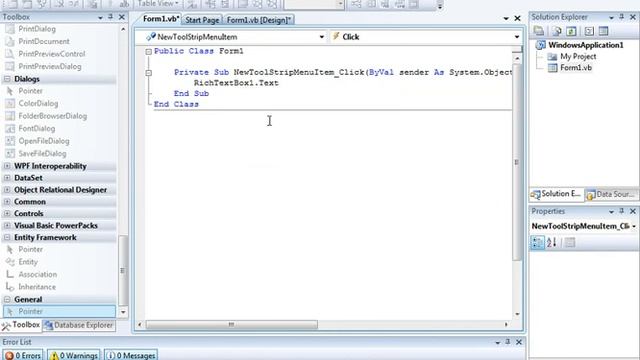Screen dimensions: 640x360
Task: Sort properties alphabetically with A-Z icon
Action: tap(551, 242)
